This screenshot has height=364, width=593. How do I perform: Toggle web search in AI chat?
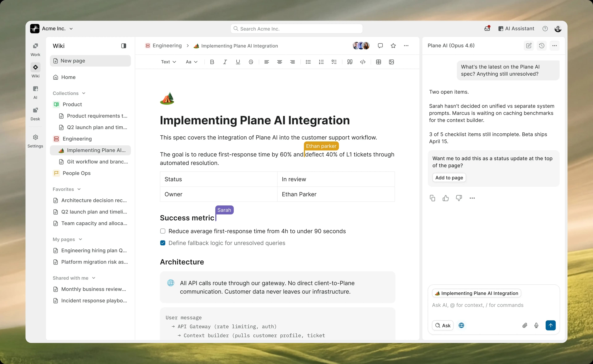pos(461,325)
